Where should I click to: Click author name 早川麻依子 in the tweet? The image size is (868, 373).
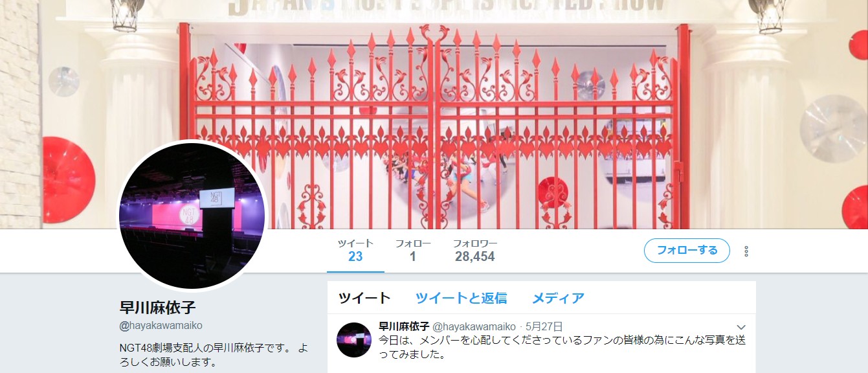(x=404, y=326)
